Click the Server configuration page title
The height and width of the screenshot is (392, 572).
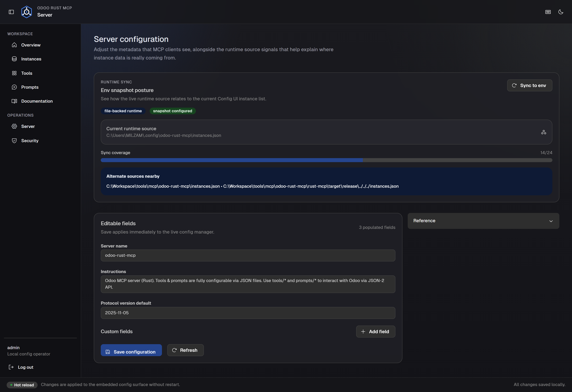(x=131, y=39)
